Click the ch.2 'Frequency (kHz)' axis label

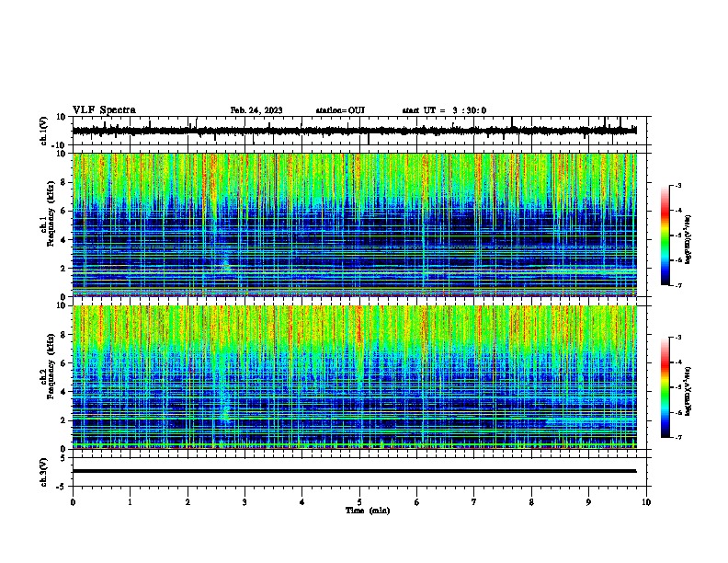[x=51, y=366]
